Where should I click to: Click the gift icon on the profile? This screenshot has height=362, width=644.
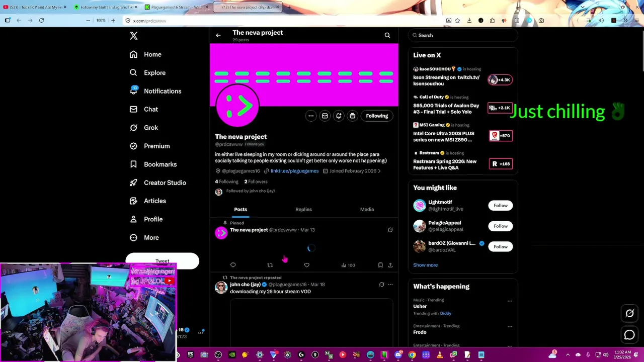pos(353,116)
